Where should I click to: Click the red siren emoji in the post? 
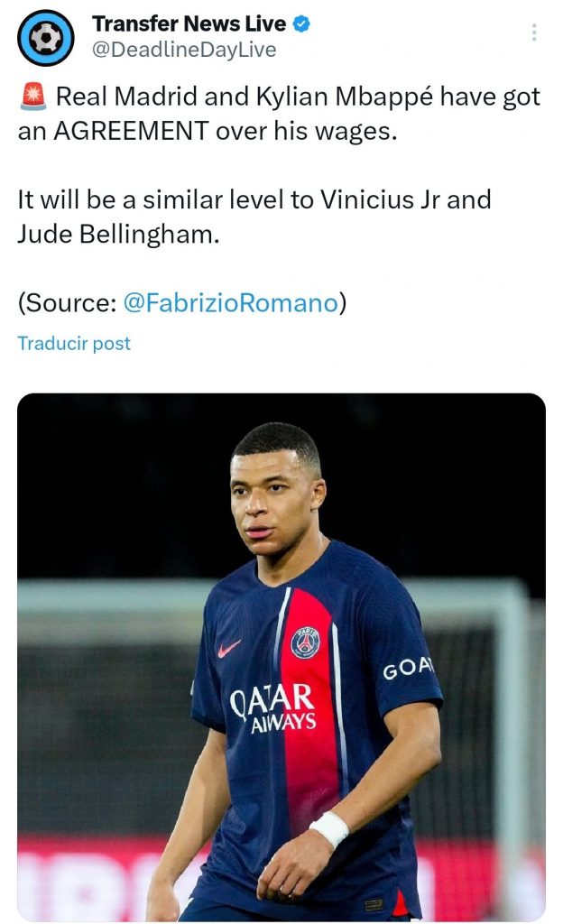31,97
